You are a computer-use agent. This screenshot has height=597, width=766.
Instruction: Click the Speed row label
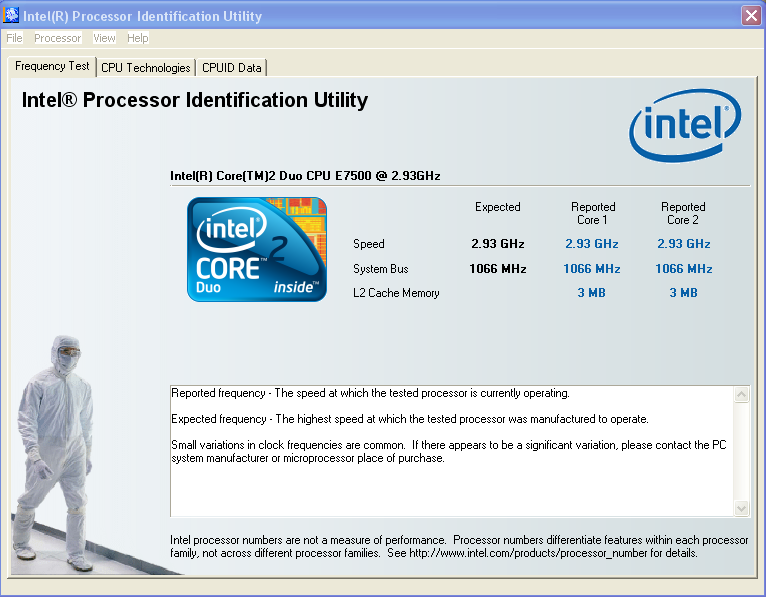[369, 244]
